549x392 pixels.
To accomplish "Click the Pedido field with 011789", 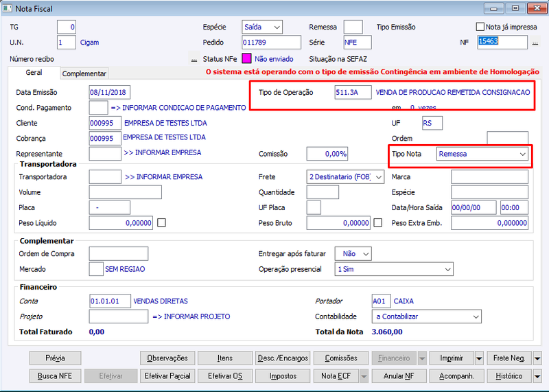I will pyautogui.click(x=271, y=43).
